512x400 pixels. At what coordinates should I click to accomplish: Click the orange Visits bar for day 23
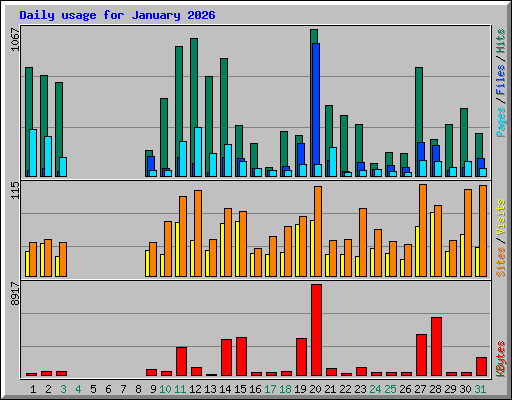[363, 242]
